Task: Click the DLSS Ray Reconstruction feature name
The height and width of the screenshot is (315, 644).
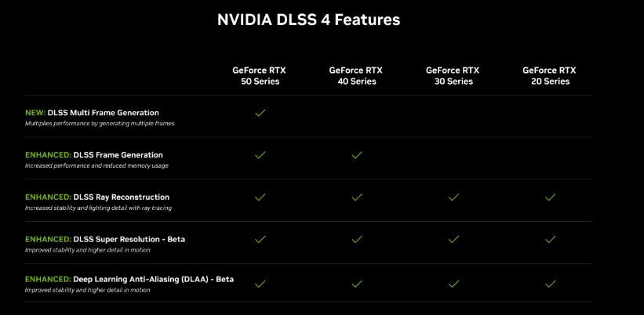Action: (121, 197)
